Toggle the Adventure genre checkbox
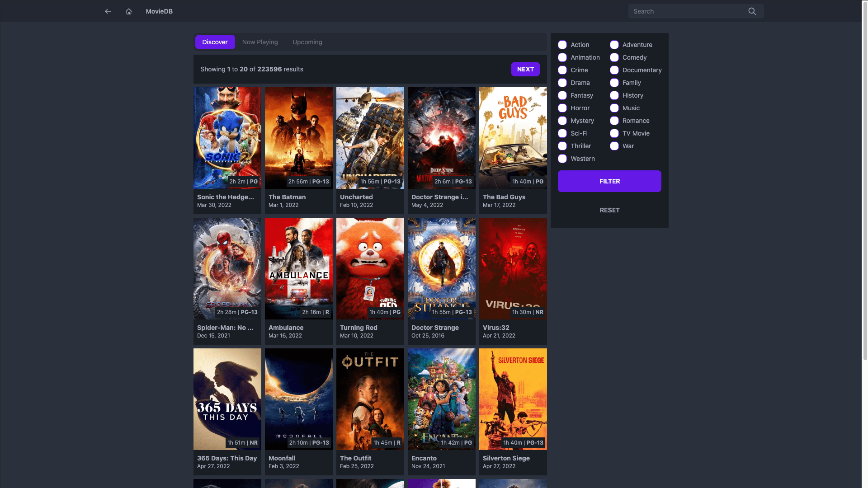868x488 pixels. tap(614, 45)
